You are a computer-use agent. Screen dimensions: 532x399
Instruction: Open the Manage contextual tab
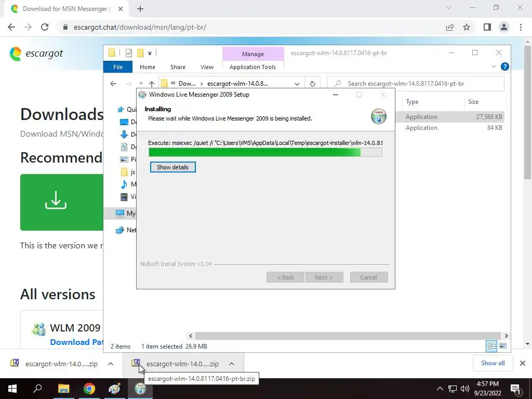253,54
